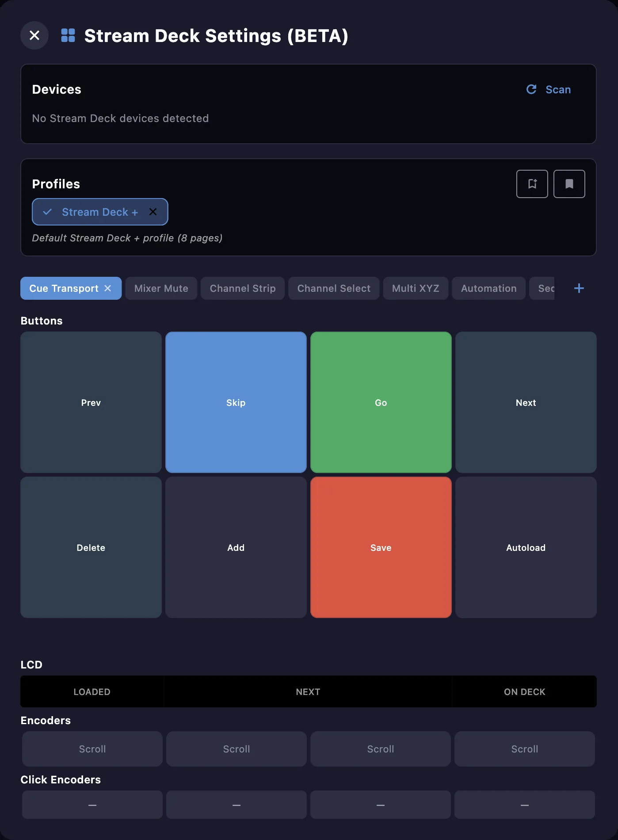Viewport: 618px width, 840px height.
Task: Add a new page with plus icon
Action: (579, 288)
